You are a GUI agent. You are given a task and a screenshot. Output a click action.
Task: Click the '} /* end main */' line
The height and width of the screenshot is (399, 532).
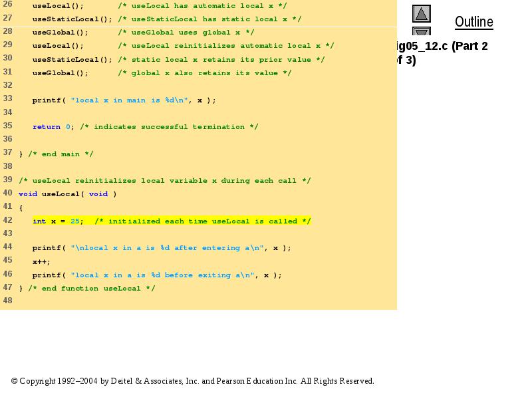pos(56,154)
